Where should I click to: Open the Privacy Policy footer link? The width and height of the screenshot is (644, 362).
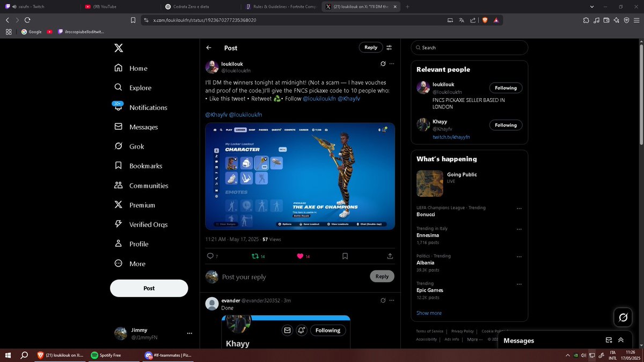point(463,331)
